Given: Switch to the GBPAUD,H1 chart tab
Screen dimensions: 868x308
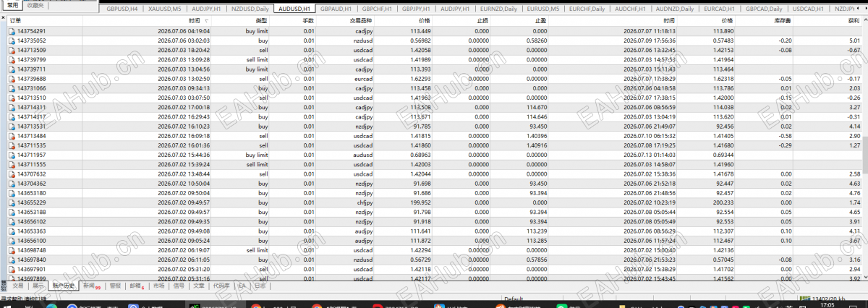Looking at the screenshot, I should coord(337,9).
